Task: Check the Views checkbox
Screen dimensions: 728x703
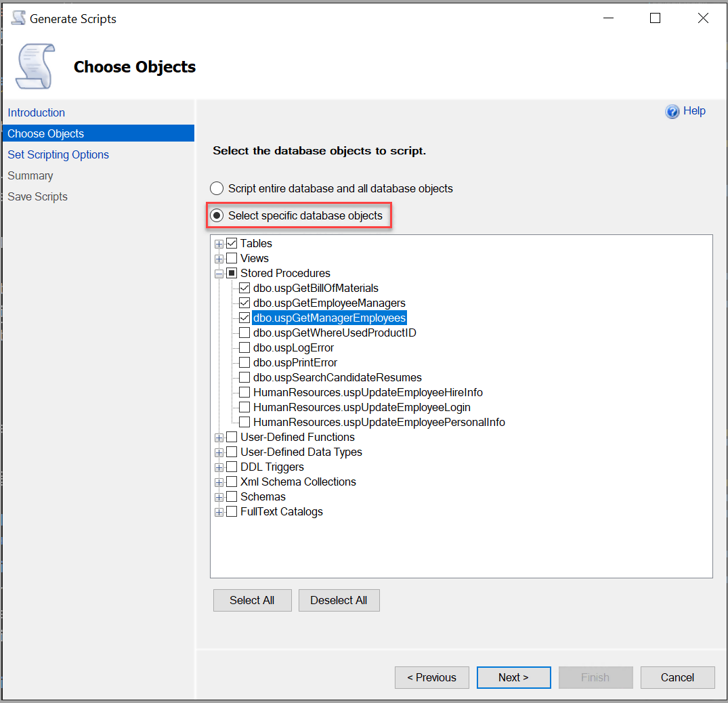Action: click(232, 258)
